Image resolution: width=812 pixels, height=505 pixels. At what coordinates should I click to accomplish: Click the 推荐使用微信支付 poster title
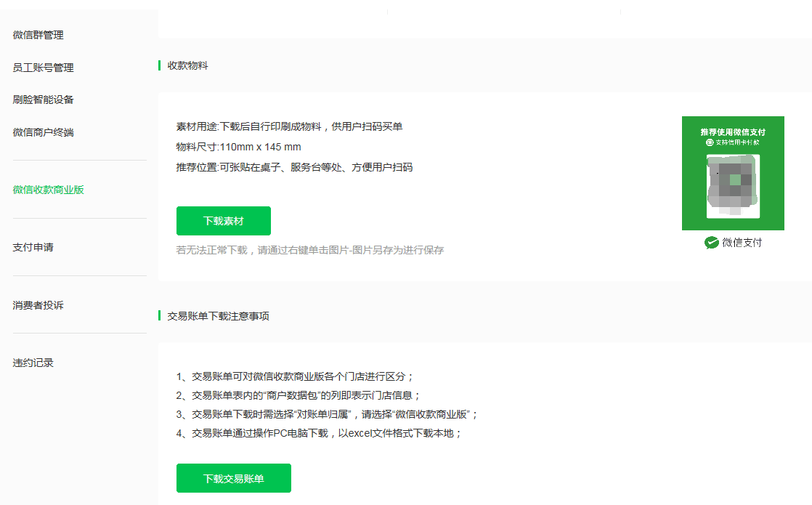pos(733,132)
